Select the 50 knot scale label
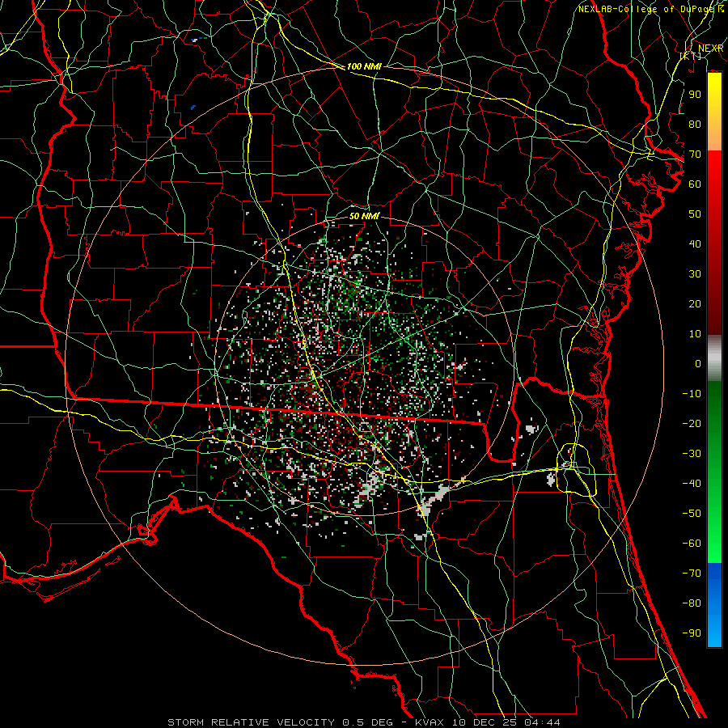Image resolution: width=728 pixels, height=728 pixels. (x=695, y=214)
